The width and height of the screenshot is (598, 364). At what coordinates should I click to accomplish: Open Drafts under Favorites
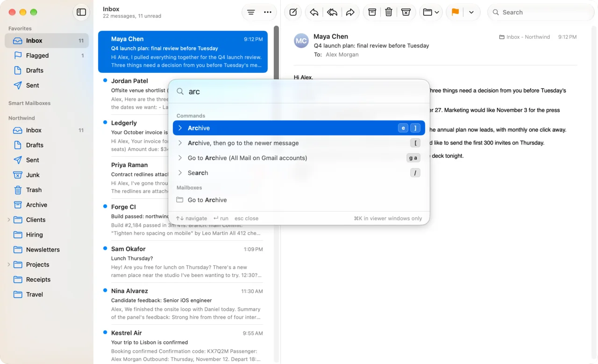coord(47,70)
